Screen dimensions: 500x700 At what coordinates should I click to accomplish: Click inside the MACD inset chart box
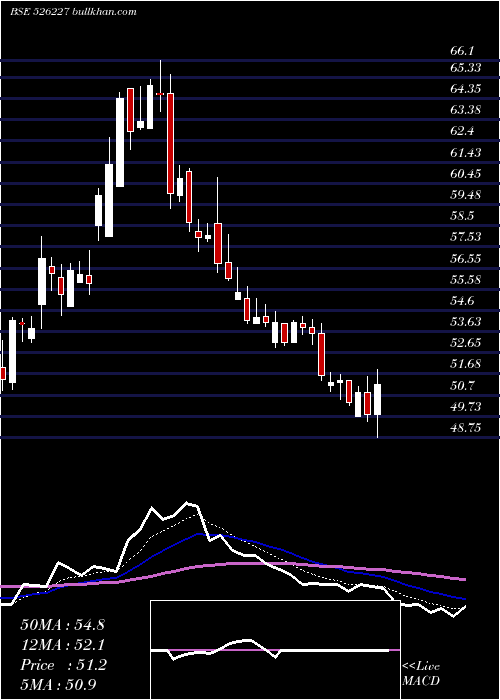click(275, 650)
